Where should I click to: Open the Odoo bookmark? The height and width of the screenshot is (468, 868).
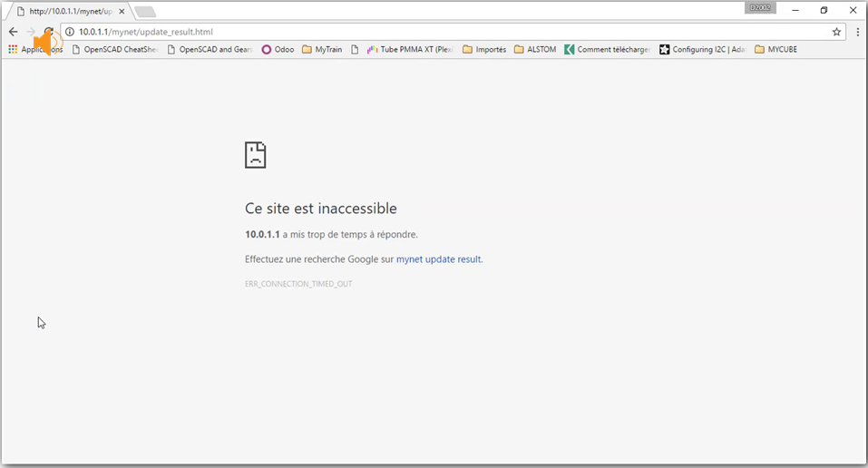(x=278, y=49)
